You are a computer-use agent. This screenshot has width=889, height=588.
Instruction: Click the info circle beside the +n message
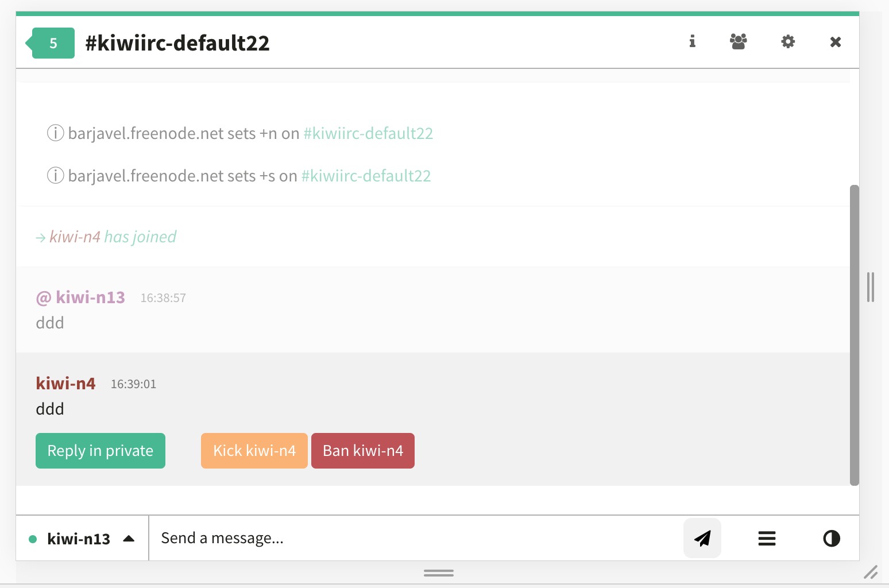(55, 133)
